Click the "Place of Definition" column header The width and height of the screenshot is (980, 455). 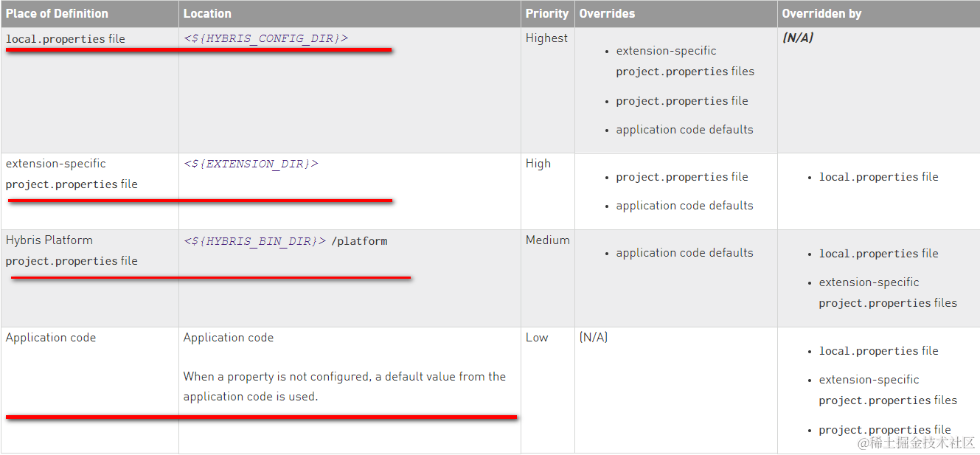point(57,13)
